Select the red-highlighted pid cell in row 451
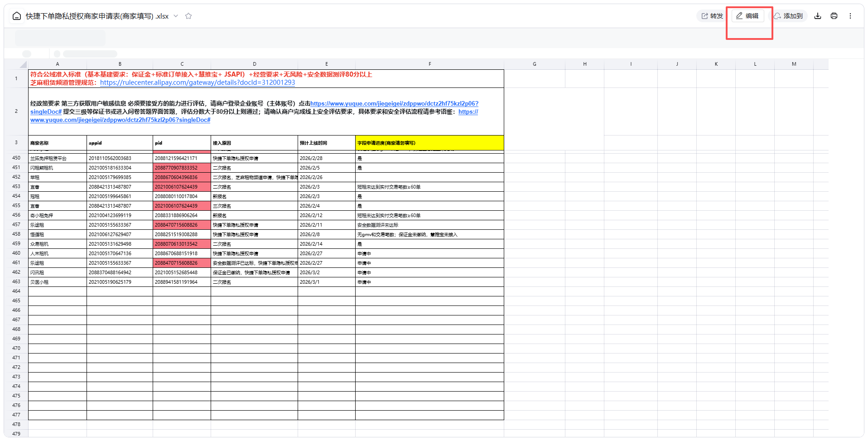 click(182, 168)
